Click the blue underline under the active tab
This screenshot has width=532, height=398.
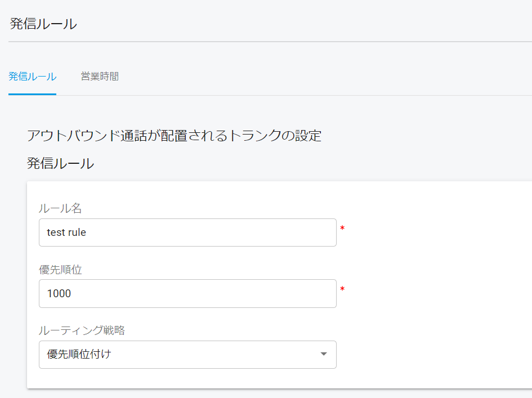[32, 95]
